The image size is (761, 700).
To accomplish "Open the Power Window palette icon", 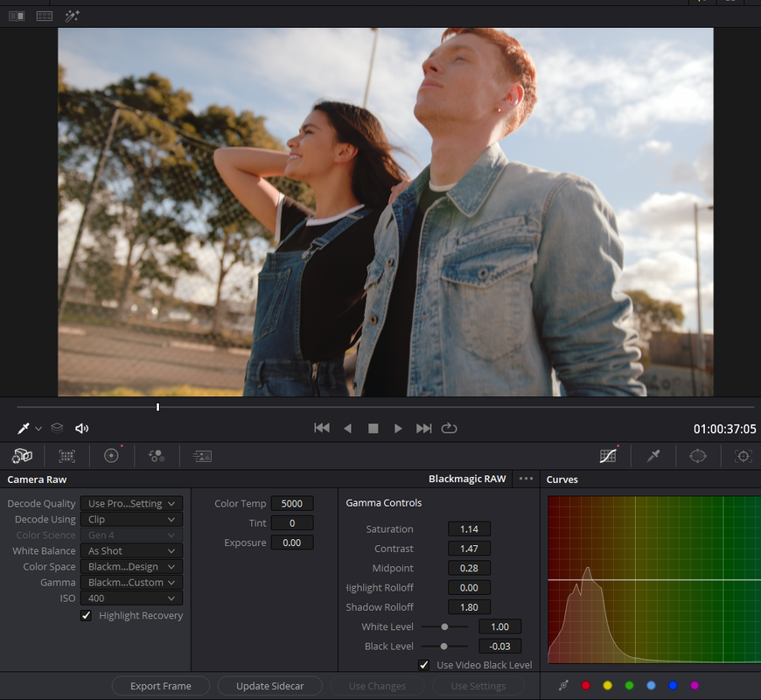I will [x=698, y=456].
